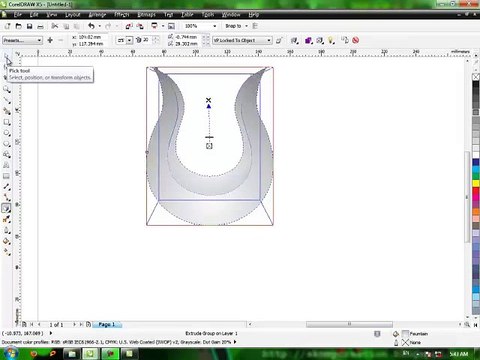
Task: Select the Freehand tool
Action: pyautogui.click(x=6, y=100)
